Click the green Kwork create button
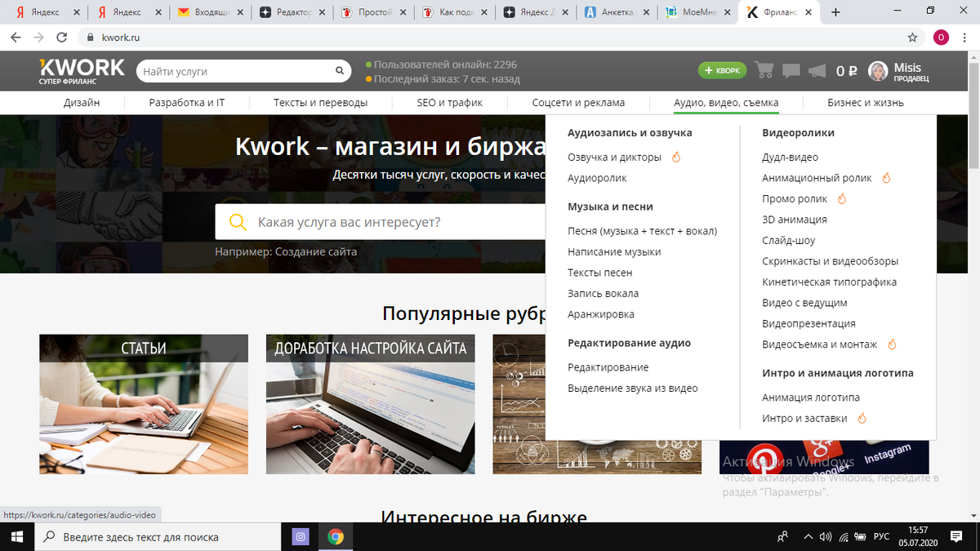Screen dimensions: 980x551 click(x=722, y=71)
